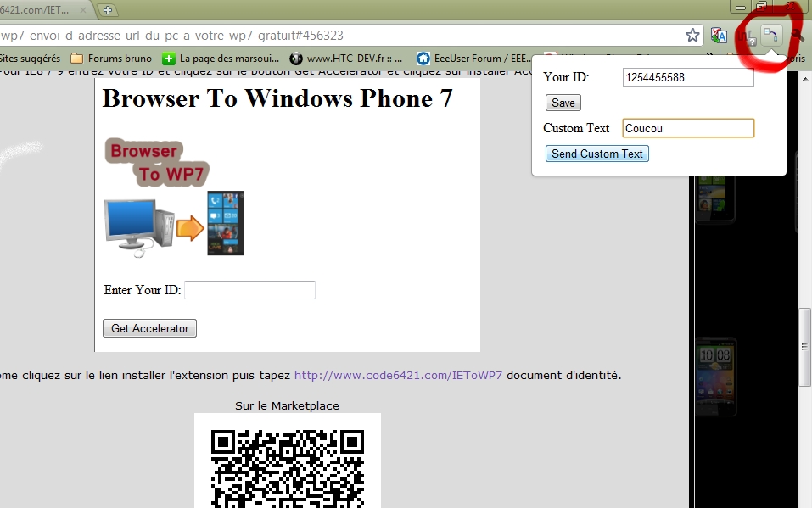Open the La page des marsoui... bookmark
This screenshot has height=508, width=812.
221,59
